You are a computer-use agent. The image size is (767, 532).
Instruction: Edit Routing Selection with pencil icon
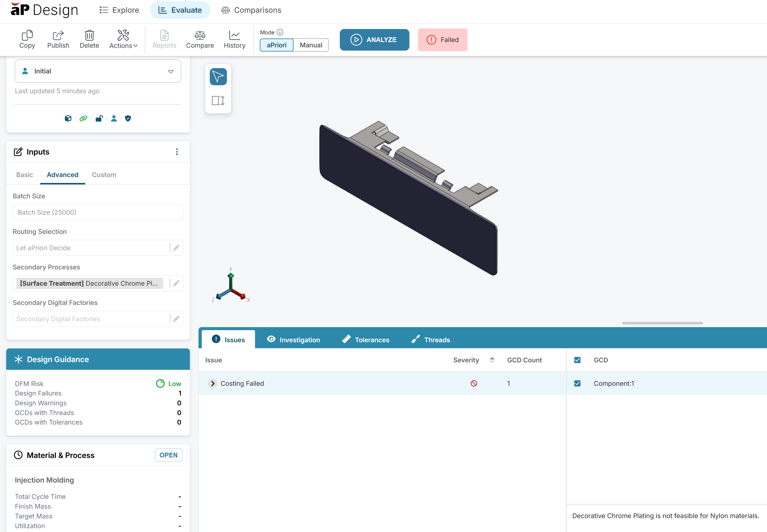[176, 248]
